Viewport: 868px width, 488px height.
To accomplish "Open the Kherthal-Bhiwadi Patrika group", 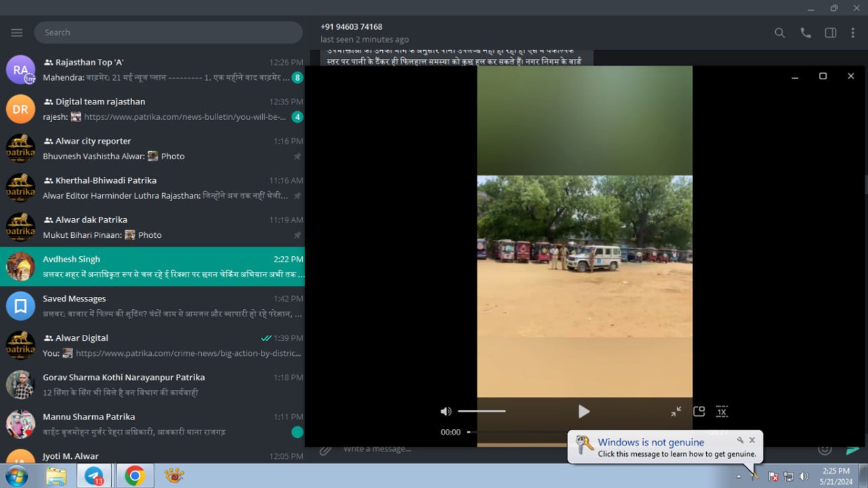I will pos(152,188).
